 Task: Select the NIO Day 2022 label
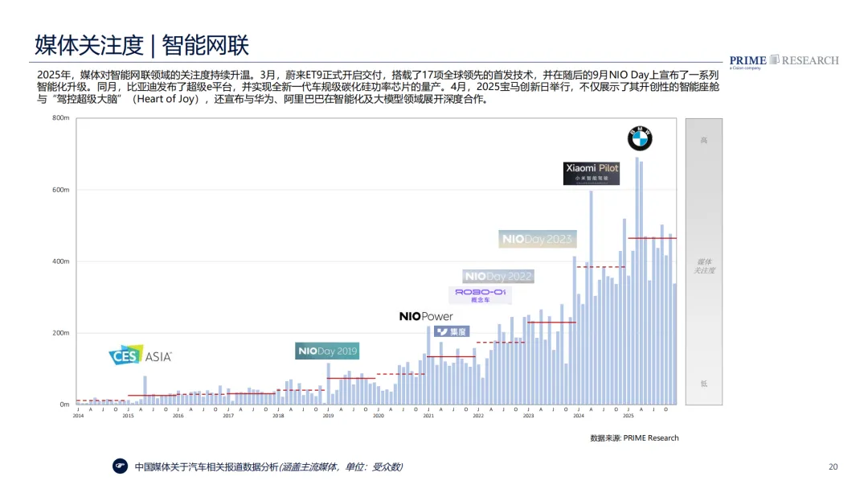pos(498,277)
